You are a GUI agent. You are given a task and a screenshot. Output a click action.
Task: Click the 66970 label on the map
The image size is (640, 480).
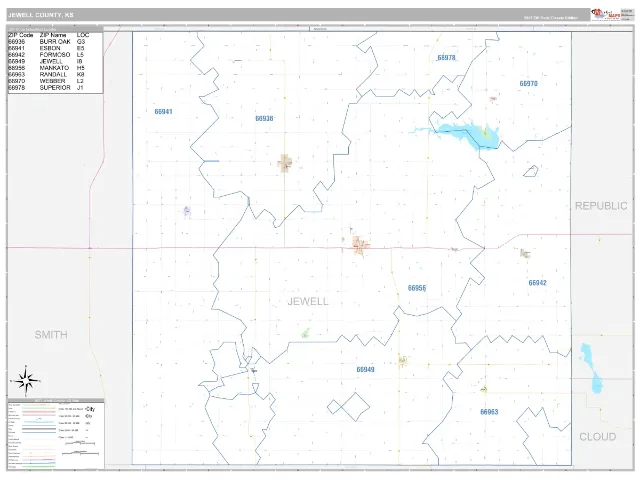click(x=529, y=84)
